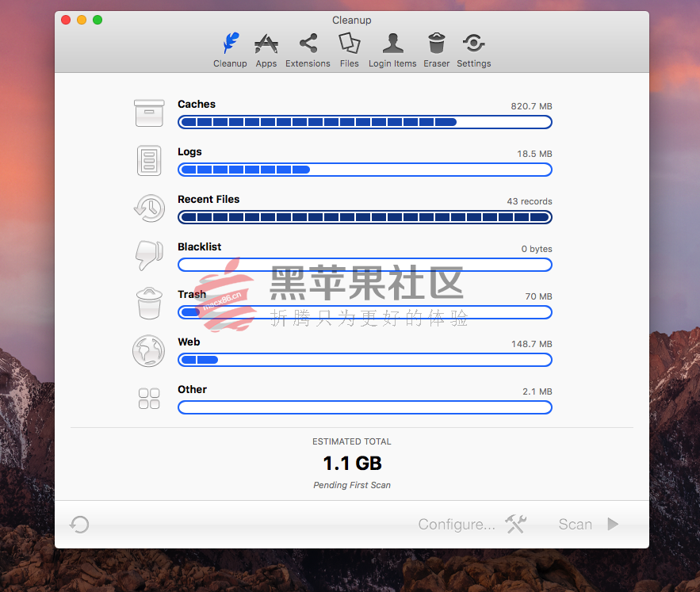This screenshot has height=592, width=700.
Task: Click the ESTIMATED TOTAL heading
Action: pyautogui.click(x=352, y=441)
